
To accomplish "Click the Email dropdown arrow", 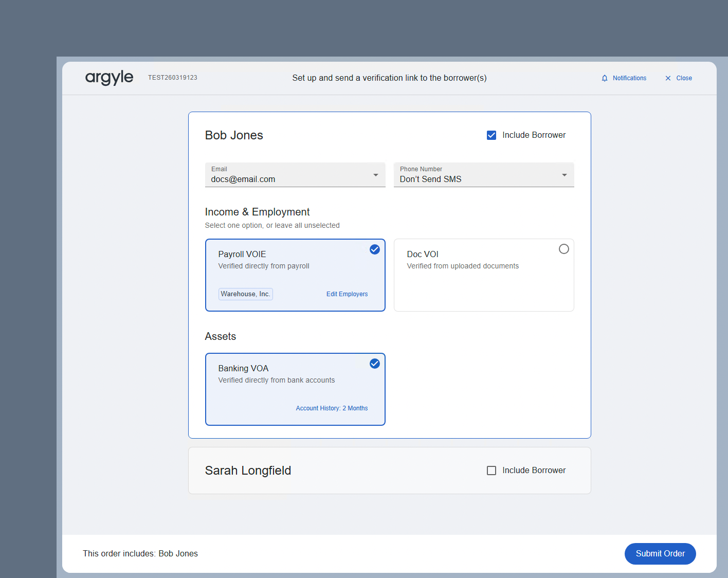I will click(x=375, y=175).
